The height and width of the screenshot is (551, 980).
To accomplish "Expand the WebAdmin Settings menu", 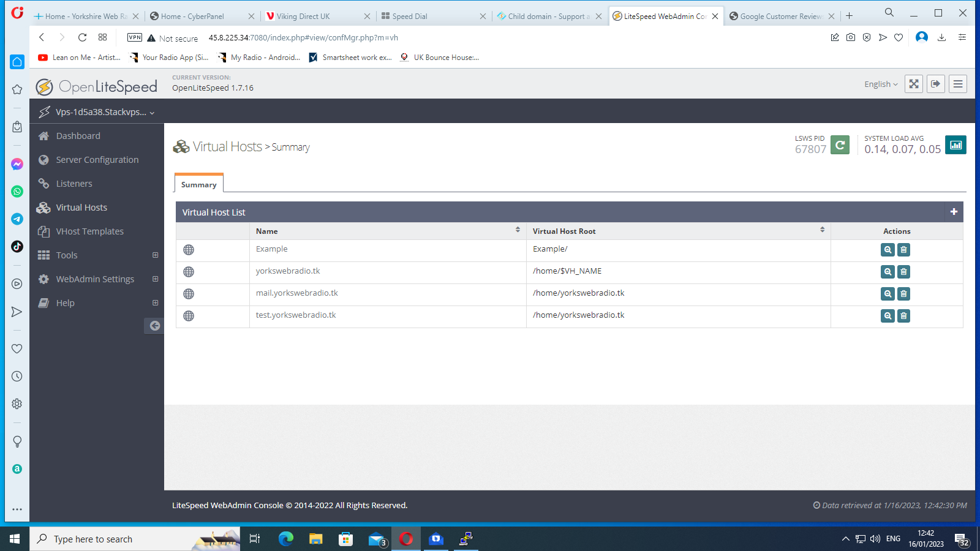I will 155,279.
